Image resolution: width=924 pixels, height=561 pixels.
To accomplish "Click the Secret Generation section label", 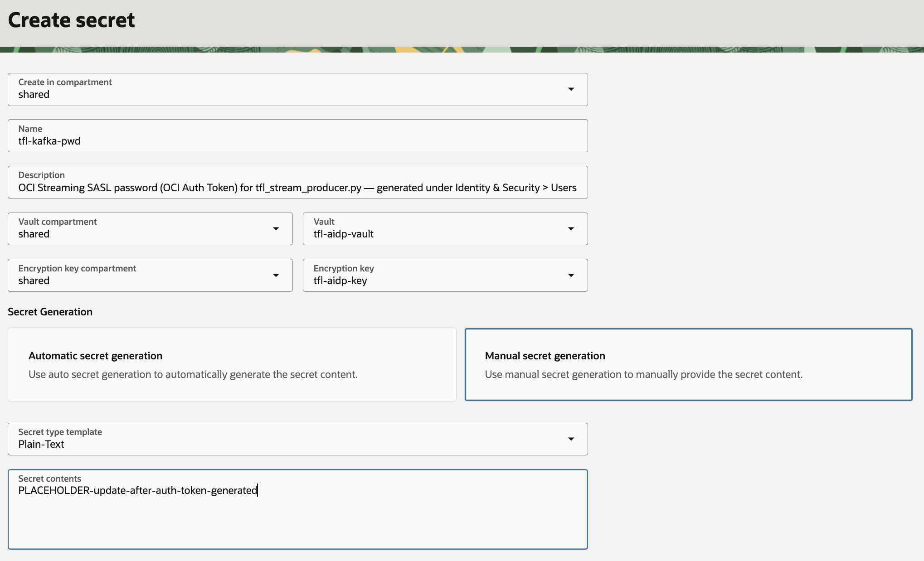I will click(x=50, y=312).
